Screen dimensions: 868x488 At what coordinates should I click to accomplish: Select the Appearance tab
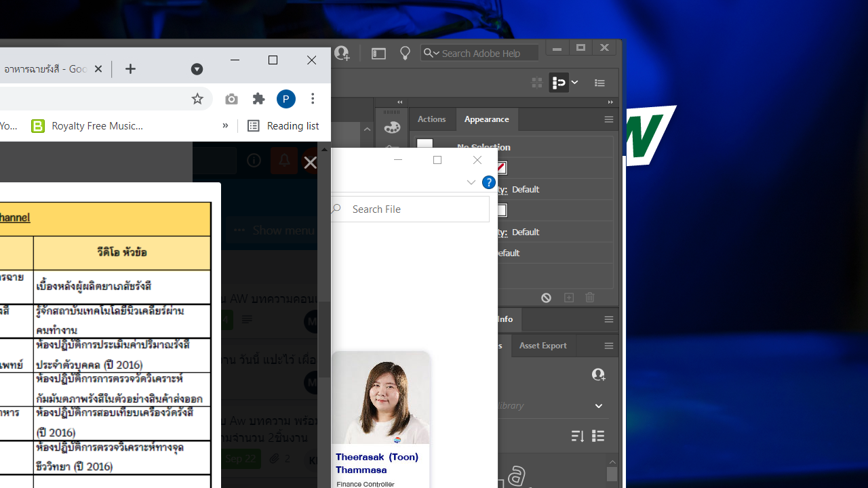pyautogui.click(x=486, y=119)
